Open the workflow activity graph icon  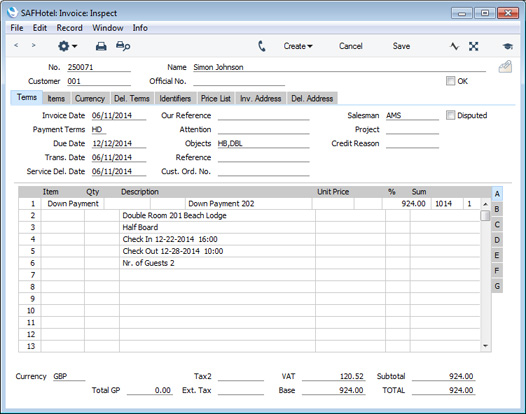454,46
